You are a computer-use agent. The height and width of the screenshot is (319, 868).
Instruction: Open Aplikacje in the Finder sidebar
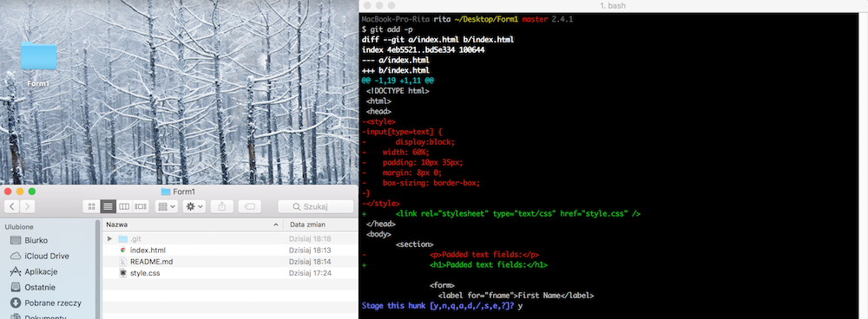[41, 271]
